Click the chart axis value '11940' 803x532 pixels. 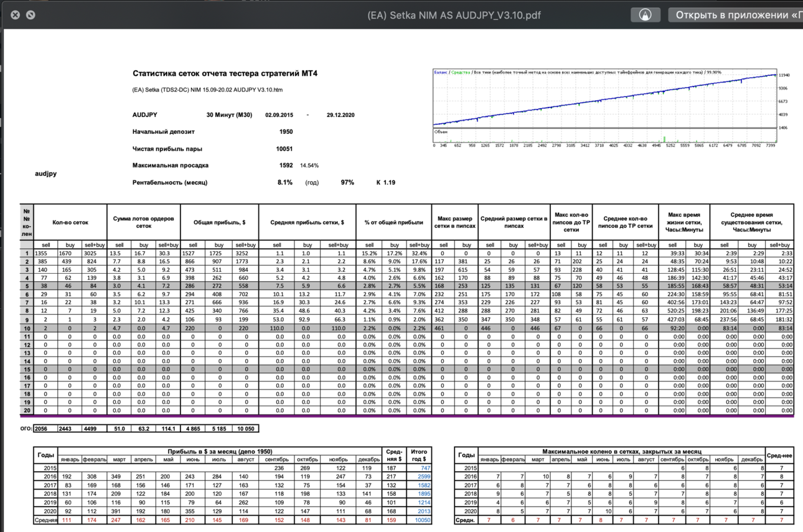pyautogui.click(x=784, y=75)
